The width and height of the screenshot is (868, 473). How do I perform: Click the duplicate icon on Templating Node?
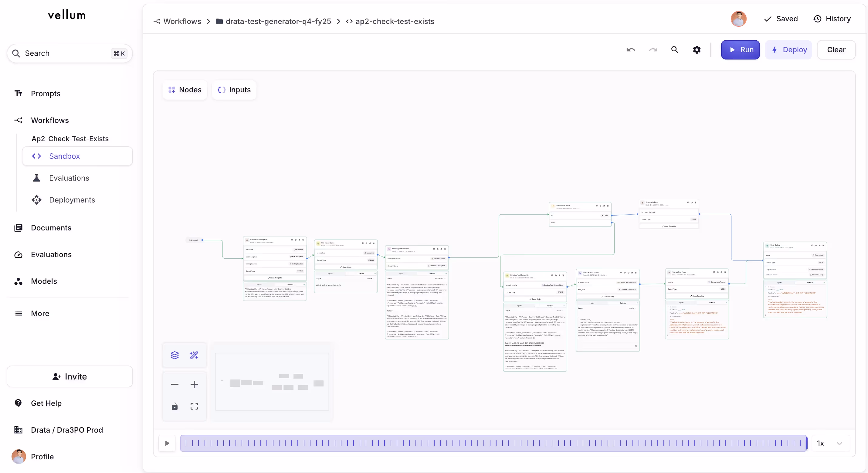tap(721, 272)
